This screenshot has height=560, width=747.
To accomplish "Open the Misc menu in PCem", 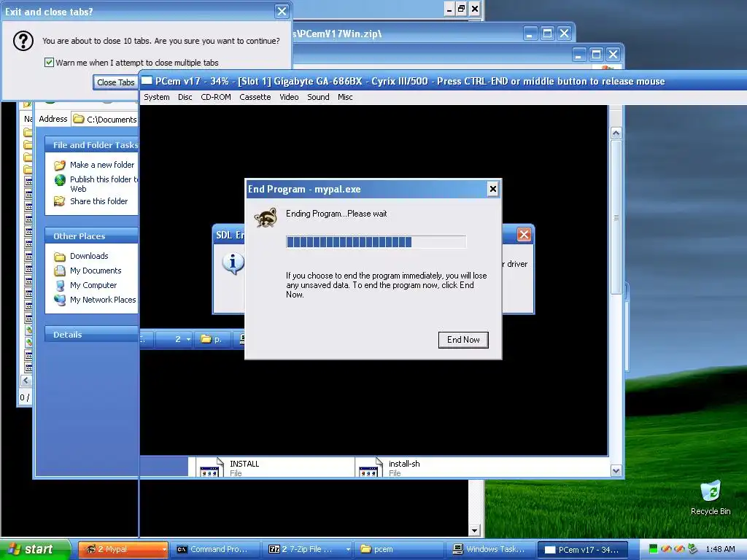I will [x=345, y=97].
